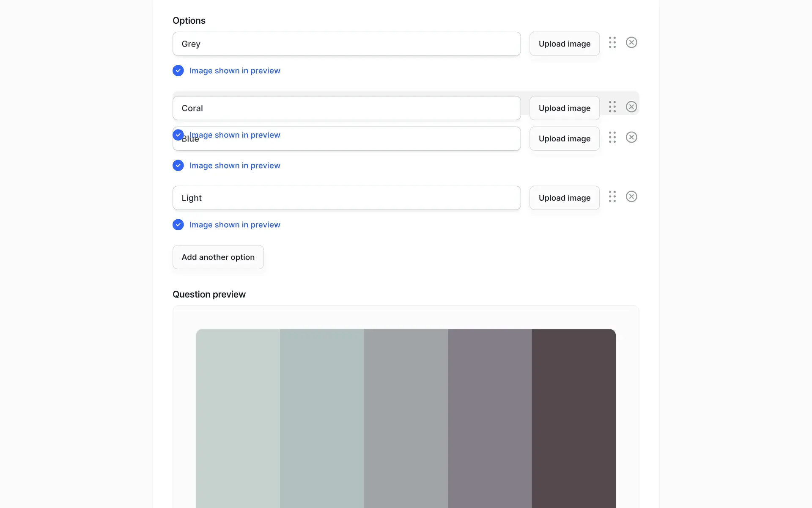Focus the Grey option text field

tap(346, 44)
